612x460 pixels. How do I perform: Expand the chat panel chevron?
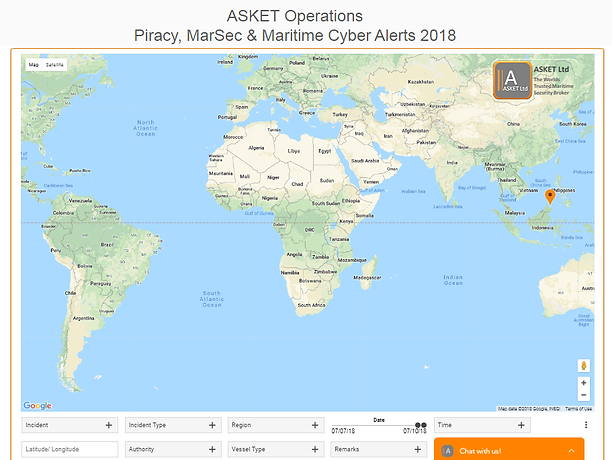click(x=571, y=451)
